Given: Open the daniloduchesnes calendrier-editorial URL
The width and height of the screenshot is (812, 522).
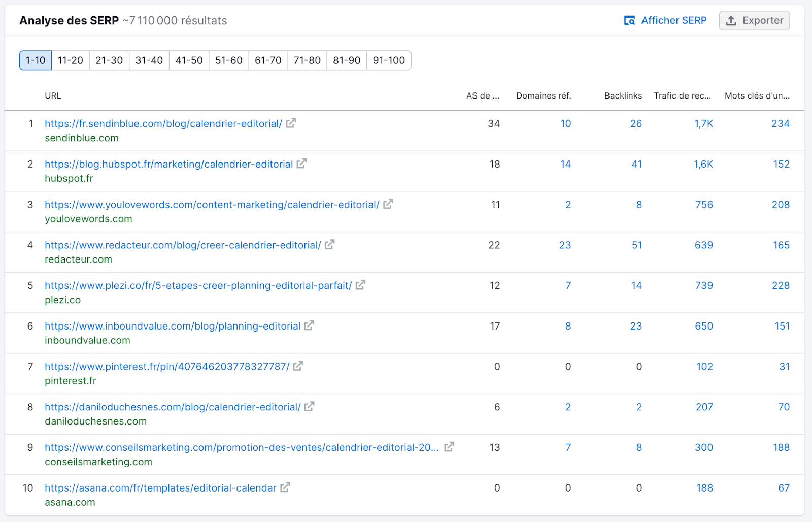Looking at the screenshot, I should click(x=173, y=407).
